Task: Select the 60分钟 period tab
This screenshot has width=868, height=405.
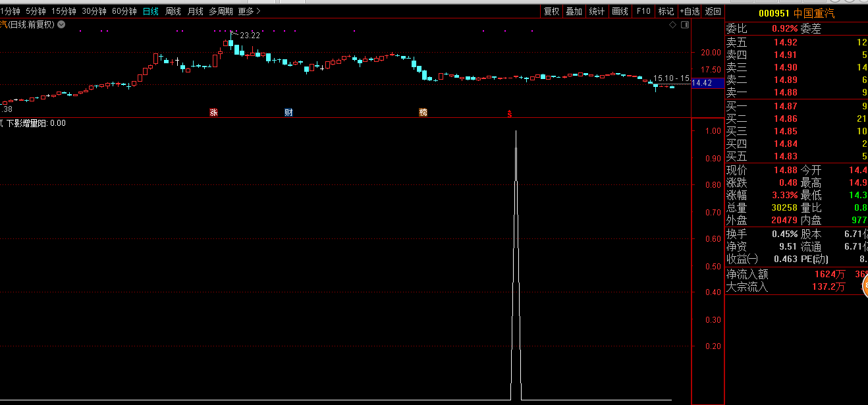Action: pos(124,11)
